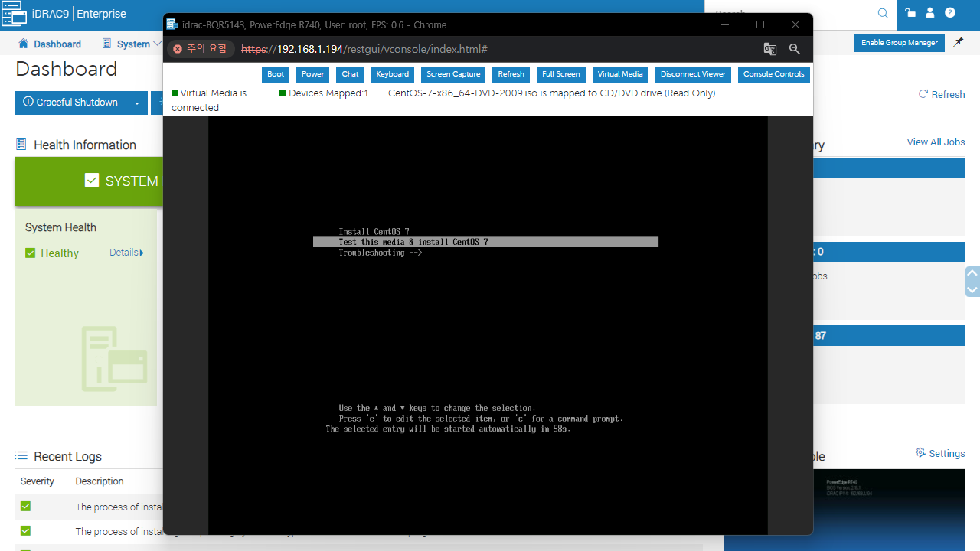Click the search magnifier icon in iDRAC header
980x551 pixels.
tap(883, 13)
